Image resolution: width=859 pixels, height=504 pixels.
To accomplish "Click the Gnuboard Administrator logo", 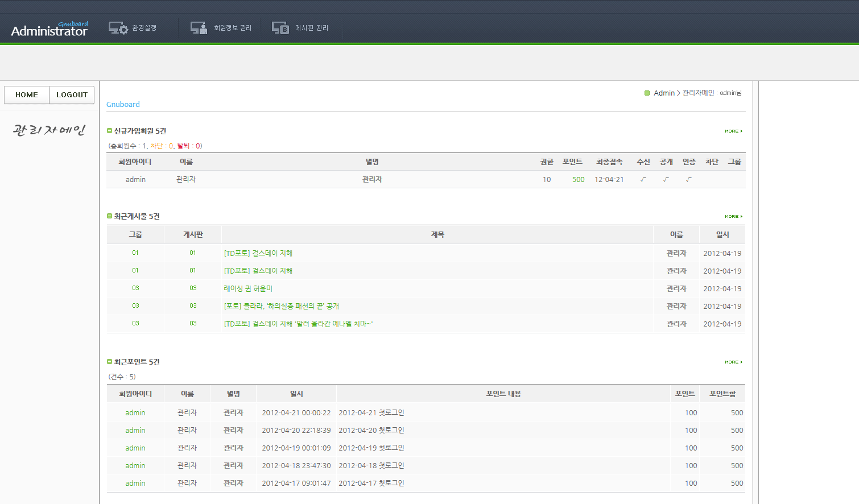I will tap(49, 30).
